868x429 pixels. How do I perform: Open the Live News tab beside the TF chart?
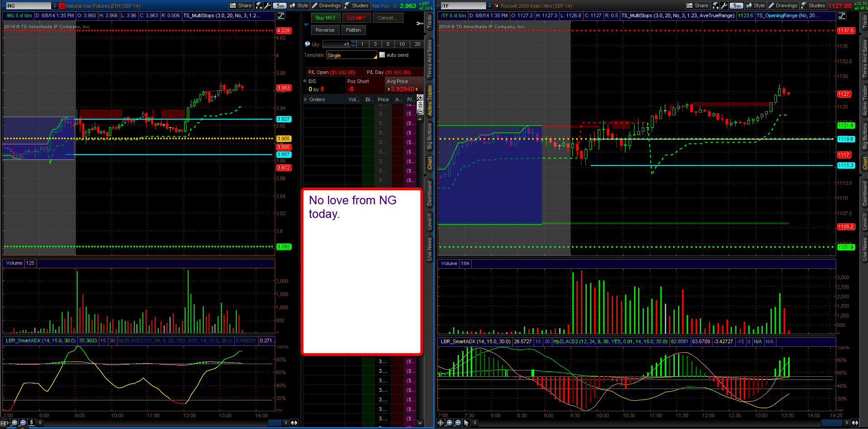[x=864, y=249]
